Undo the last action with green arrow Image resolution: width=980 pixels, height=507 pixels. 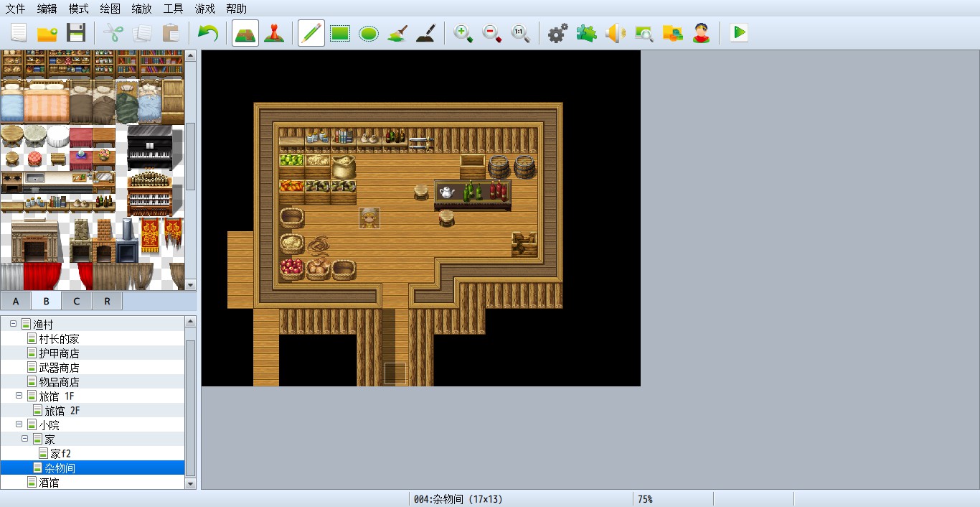[208, 33]
